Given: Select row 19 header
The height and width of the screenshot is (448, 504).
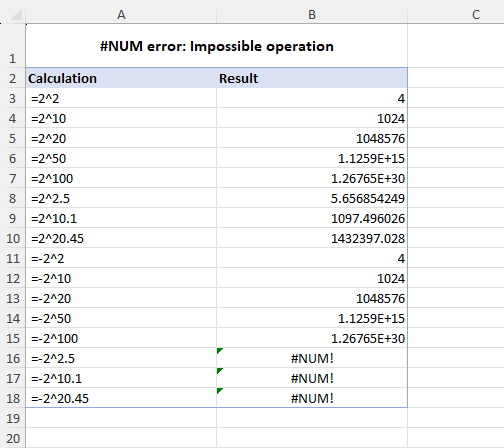Looking at the screenshot, I should point(13,418).
